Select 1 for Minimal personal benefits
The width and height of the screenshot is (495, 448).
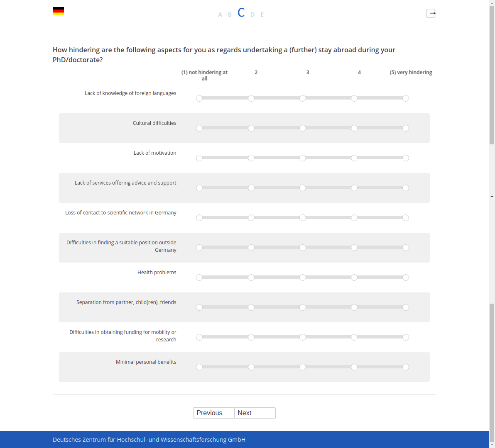(x=199, y=367)
